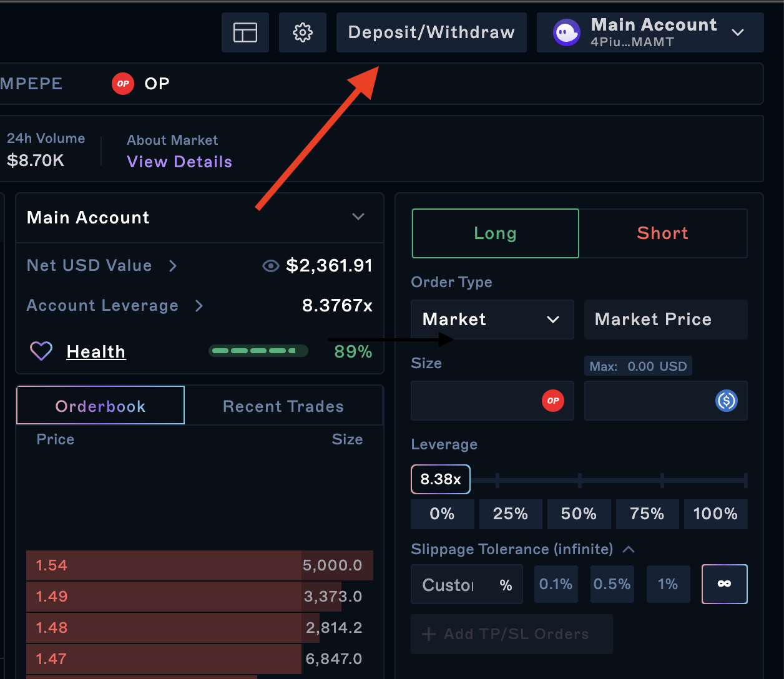Screen dimensions: 784x679
Task: Toggle Net USD Value visibility eye
Action: (x=270, y=266)
